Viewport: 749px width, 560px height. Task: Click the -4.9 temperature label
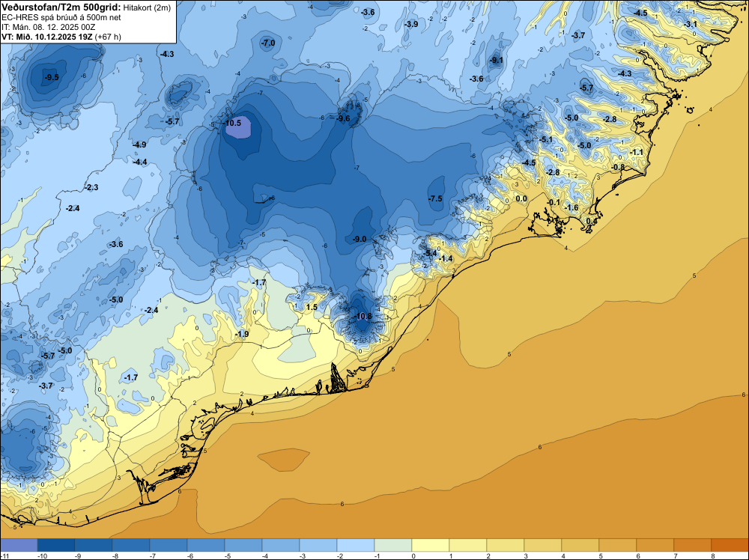pyautogui.click(x=139, y=144)
